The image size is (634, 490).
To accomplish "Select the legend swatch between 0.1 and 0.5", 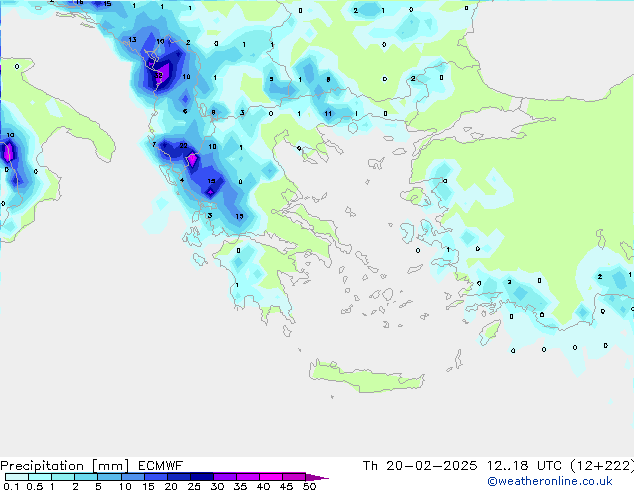I will coord(17,477).
